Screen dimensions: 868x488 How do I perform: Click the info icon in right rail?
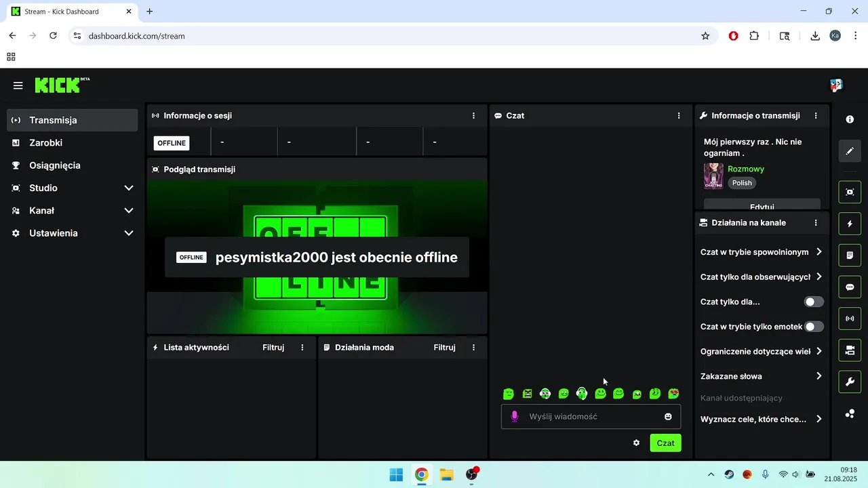(x=850, y=119)
